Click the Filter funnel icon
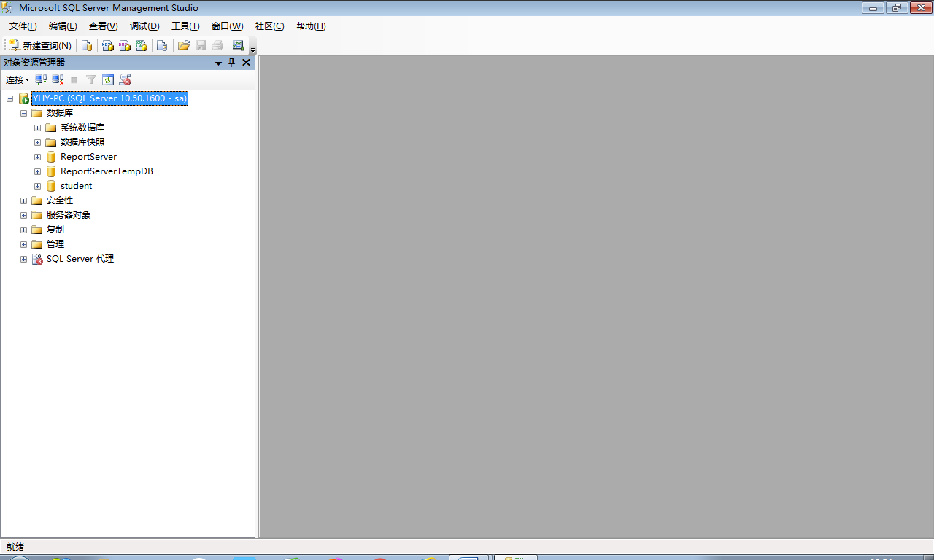Image resolution: width=934 pixels, height=560 pixels. [91, 80]
